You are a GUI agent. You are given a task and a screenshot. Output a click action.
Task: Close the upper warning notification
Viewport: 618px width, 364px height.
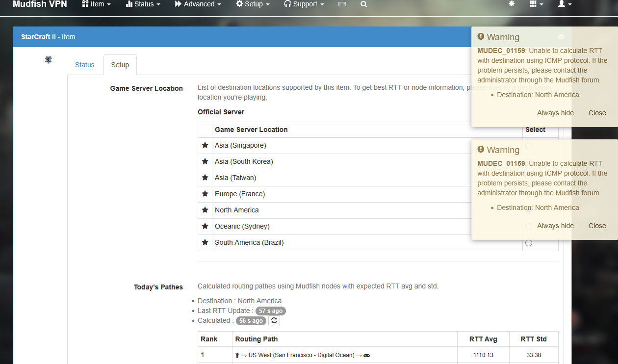(x=597, y=113)
